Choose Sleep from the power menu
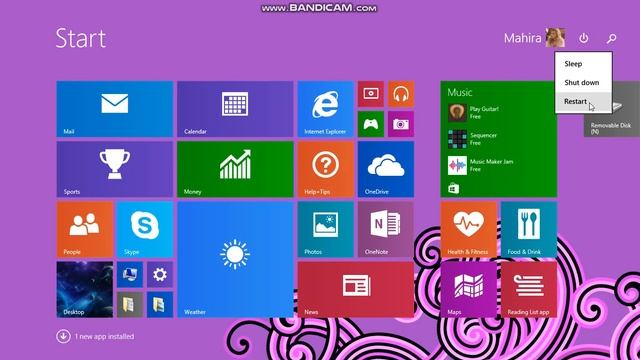The image size is (640, 360). (x=583, y=64)
